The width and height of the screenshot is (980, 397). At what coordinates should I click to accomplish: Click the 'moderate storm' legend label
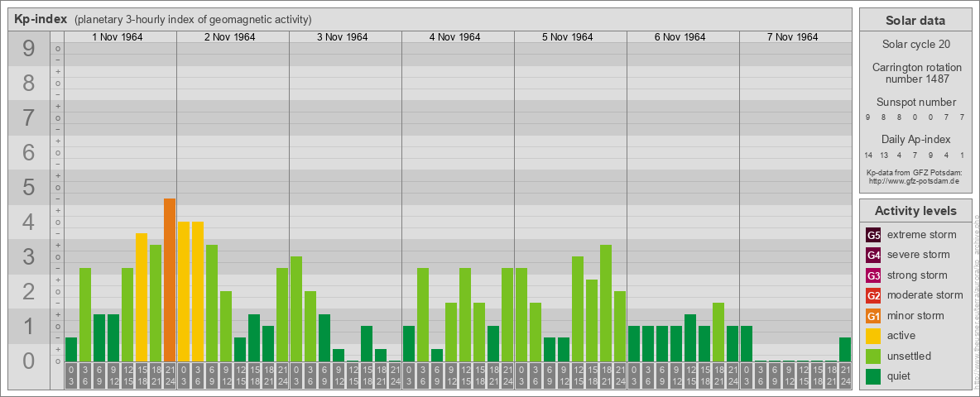coord(925,295)
